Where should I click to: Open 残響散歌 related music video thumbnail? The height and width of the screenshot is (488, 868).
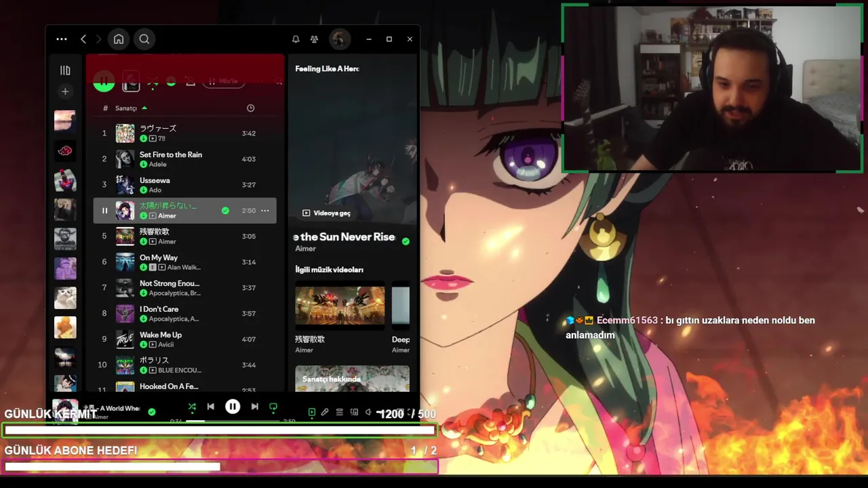pos(340,306)
